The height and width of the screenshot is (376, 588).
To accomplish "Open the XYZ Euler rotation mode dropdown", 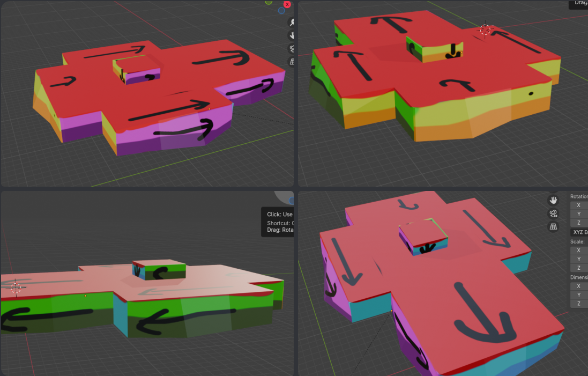I will 579,232.
